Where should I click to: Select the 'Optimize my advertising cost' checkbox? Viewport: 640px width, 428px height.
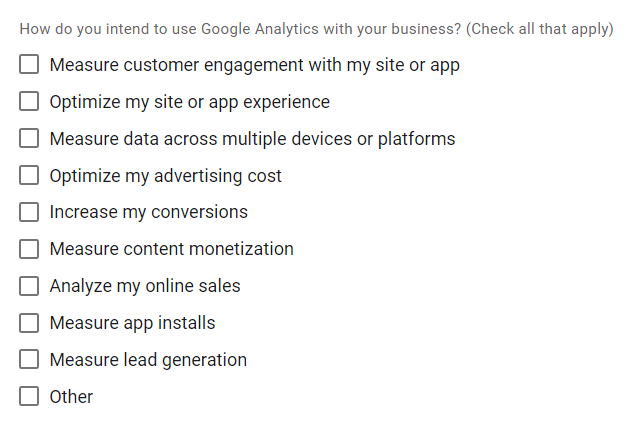click(x=30, y=176)
